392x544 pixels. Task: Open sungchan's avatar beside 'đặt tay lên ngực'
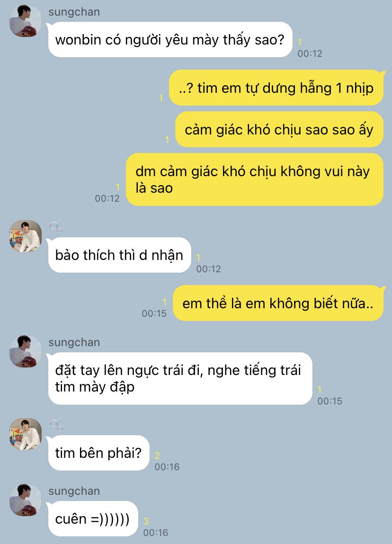(25, 351)
